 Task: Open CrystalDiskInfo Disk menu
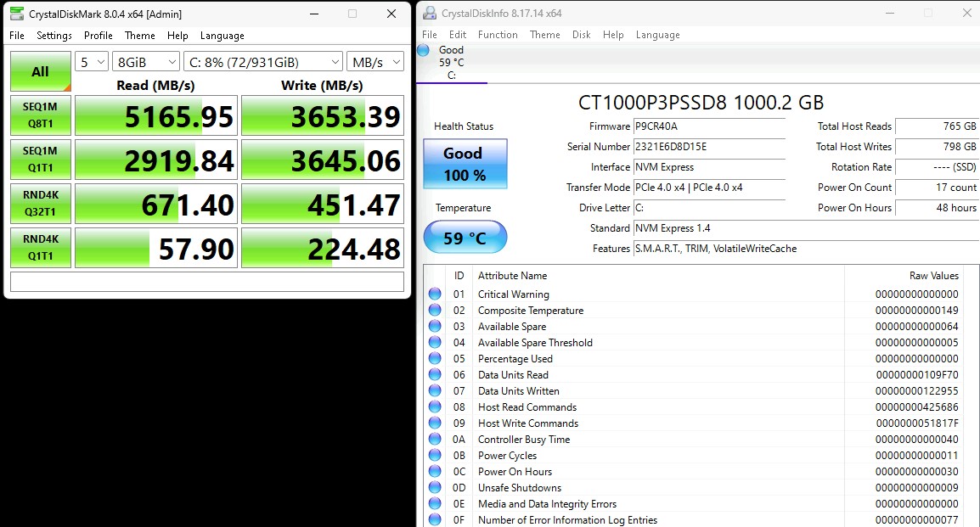point(581,35)
